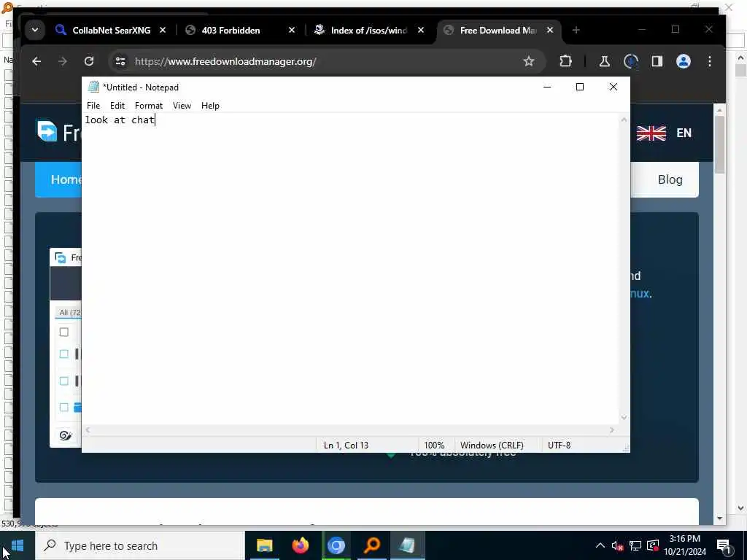
Task: Go back in browser history
Action: pos(36,61)
